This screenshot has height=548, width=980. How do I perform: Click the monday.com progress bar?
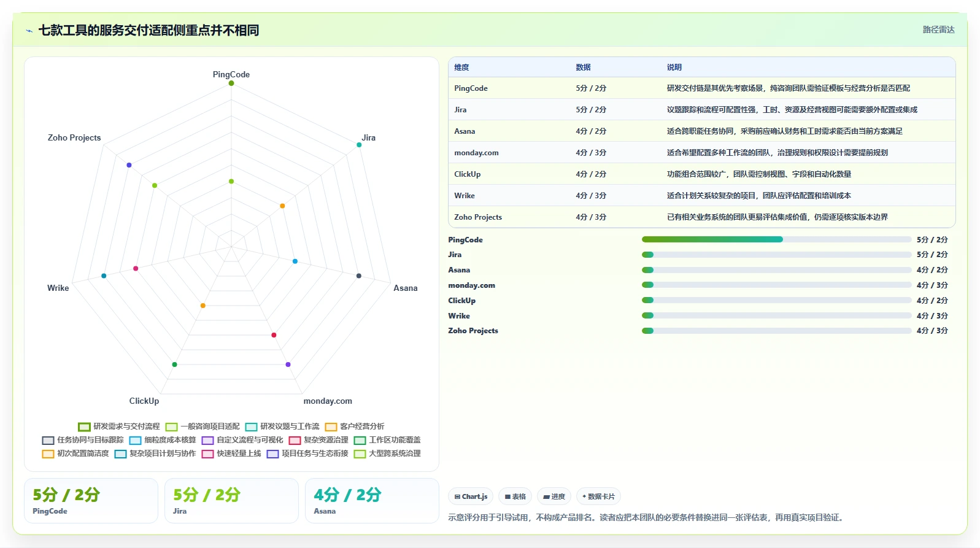[x=776, y=285]
